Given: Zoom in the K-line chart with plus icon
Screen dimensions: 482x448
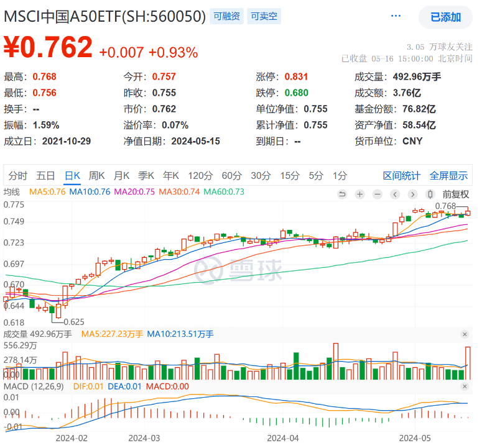Looking at the screenshot, I should (x=359, y=194).
